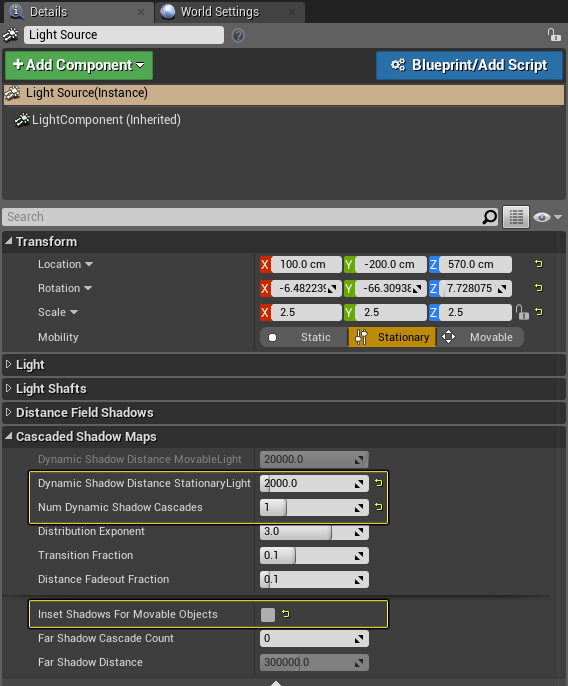The height and width of the screenshot is (686, 568).
Task: Click the search magnifier icon
Action: (x=490, y=217)
